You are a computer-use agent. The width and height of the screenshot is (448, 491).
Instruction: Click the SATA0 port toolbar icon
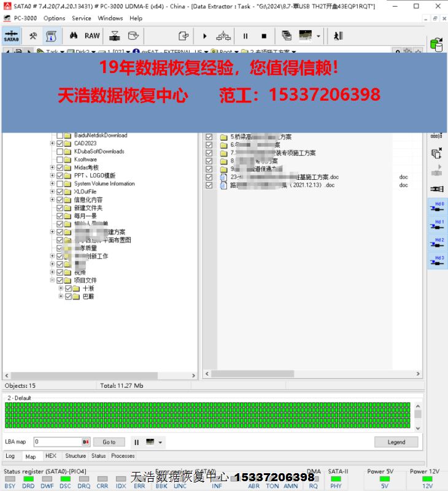11,36
